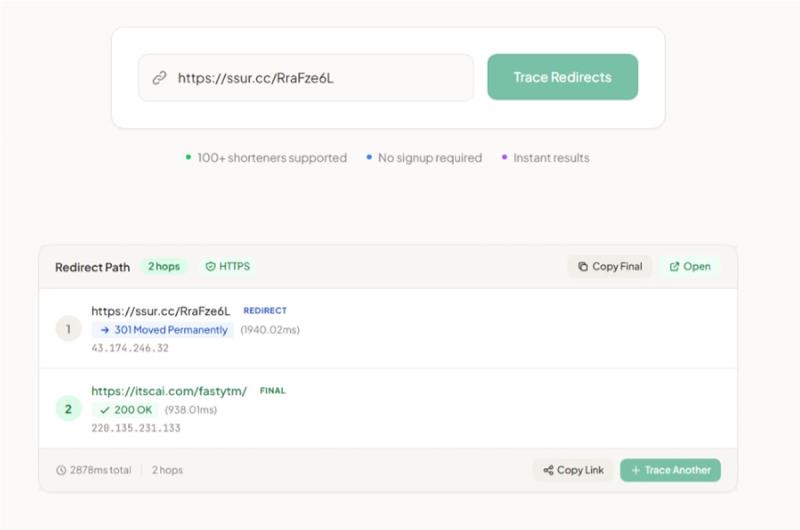This screenshot has width=800, height=530.
Task: Open the https://ssur.cc/RraFze6L hop link
Action: click(161, 311)
